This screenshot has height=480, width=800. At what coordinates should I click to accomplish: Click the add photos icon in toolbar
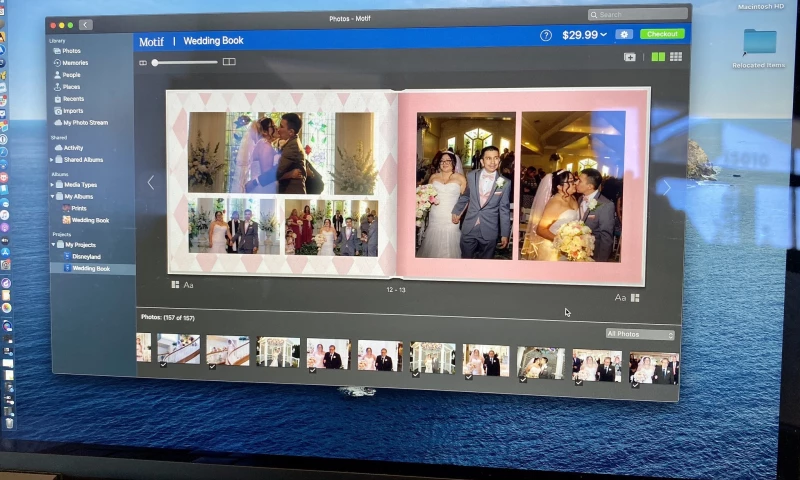pyautogui.click(x=630, y=57)
